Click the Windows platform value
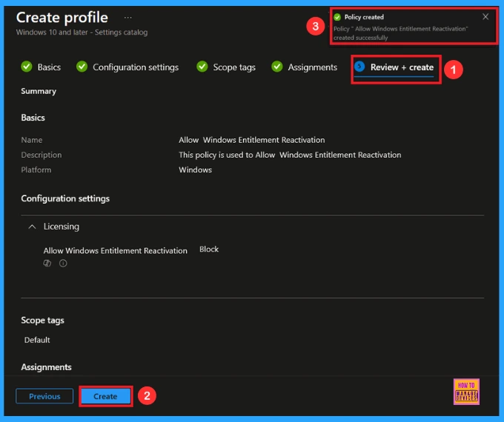The image size is (504, 422). [196, 170]
